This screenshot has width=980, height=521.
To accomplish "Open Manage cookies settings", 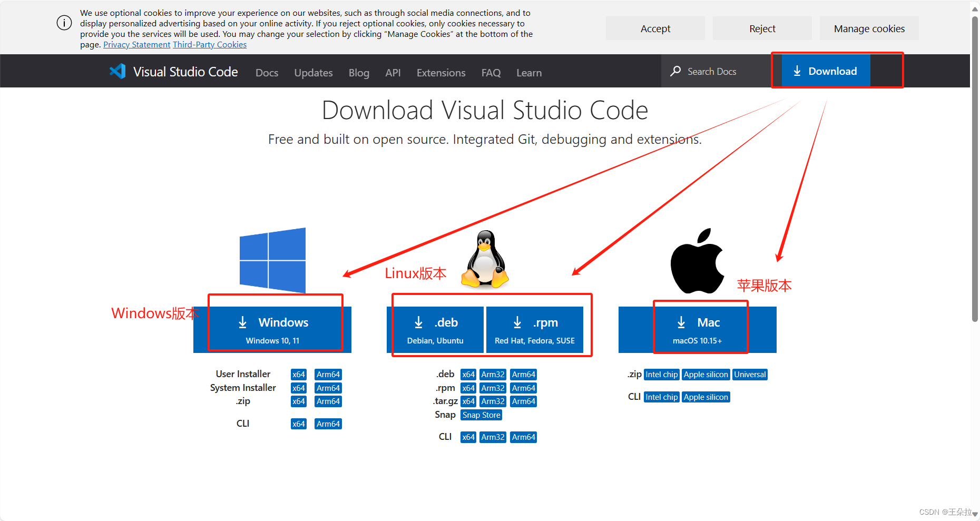I will [869, 28].
